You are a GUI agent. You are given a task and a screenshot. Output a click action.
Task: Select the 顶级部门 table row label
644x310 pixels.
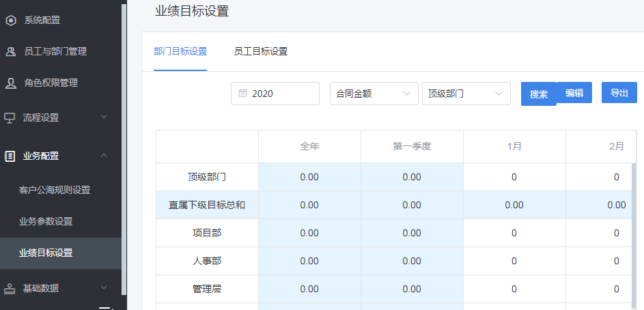[207, 177]
